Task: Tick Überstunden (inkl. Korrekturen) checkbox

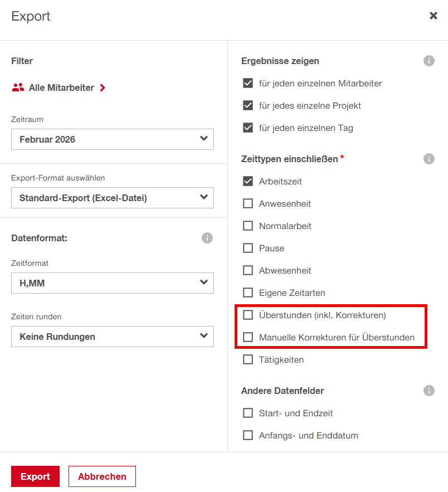Action: 248,315
